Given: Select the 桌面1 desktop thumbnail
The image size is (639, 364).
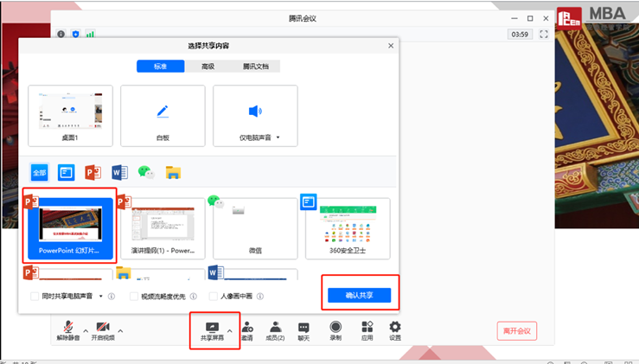Looking at the screenshot, I should pos(70,115).
